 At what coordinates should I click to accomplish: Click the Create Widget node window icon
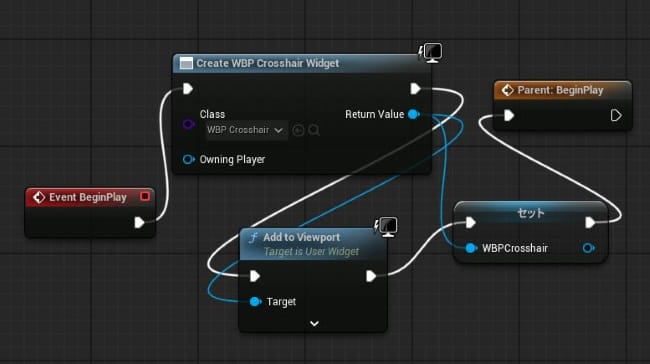pyautogui.click(x=186, y=63)
